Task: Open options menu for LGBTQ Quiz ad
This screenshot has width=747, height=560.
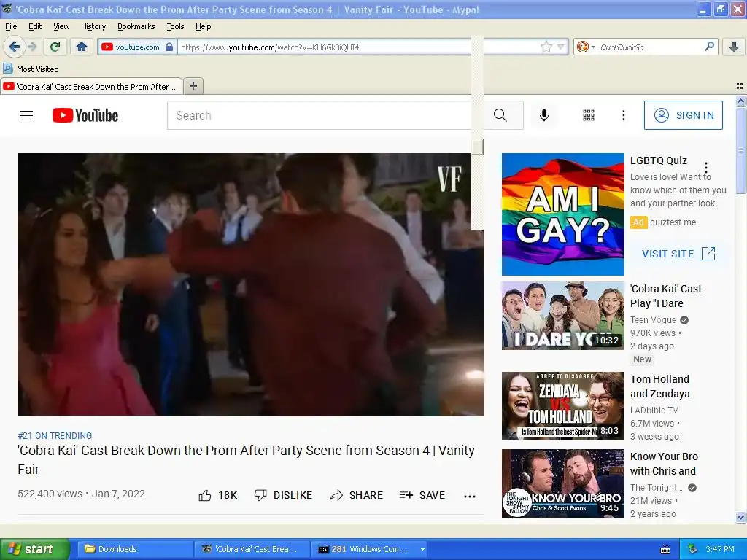Action: point(706,168)
